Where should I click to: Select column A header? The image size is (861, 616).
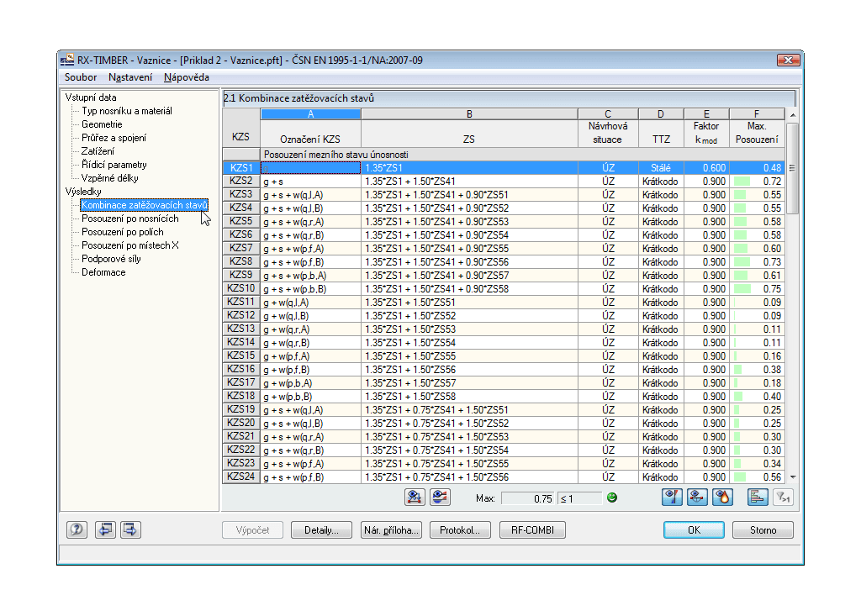point(310,114)
